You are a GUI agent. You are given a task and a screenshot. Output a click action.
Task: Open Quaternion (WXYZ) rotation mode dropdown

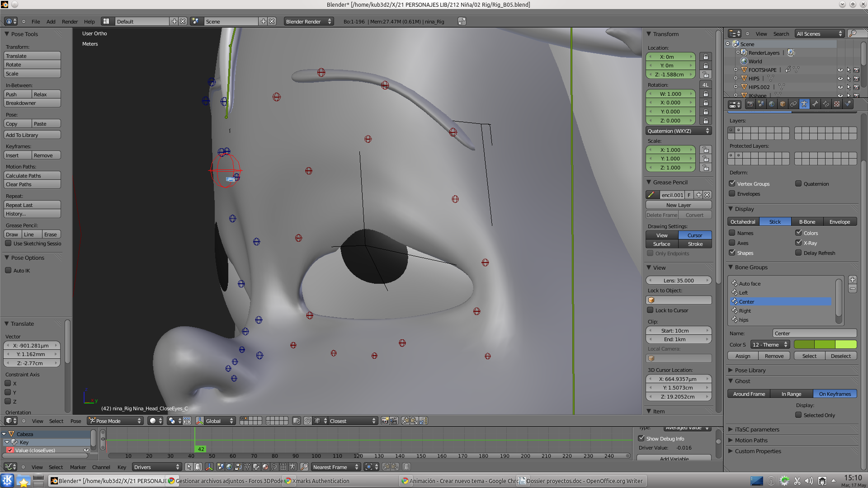(x=678, y=131)
